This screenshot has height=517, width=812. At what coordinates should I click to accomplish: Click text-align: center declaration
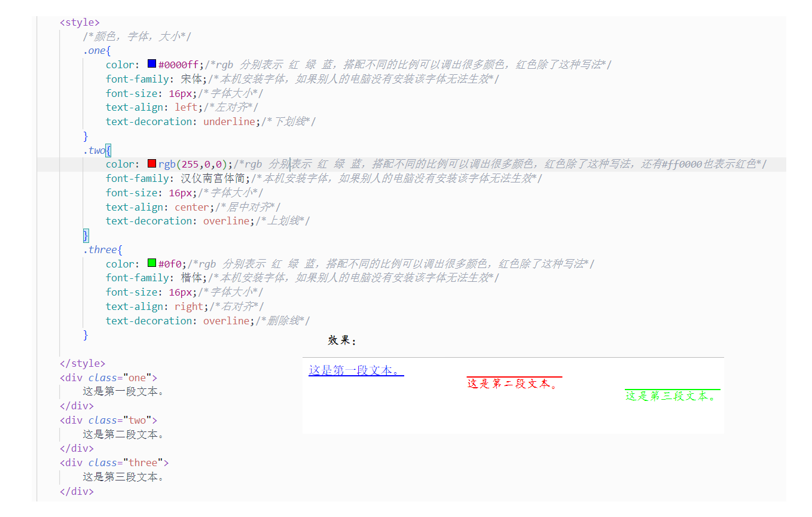(160, 207)
